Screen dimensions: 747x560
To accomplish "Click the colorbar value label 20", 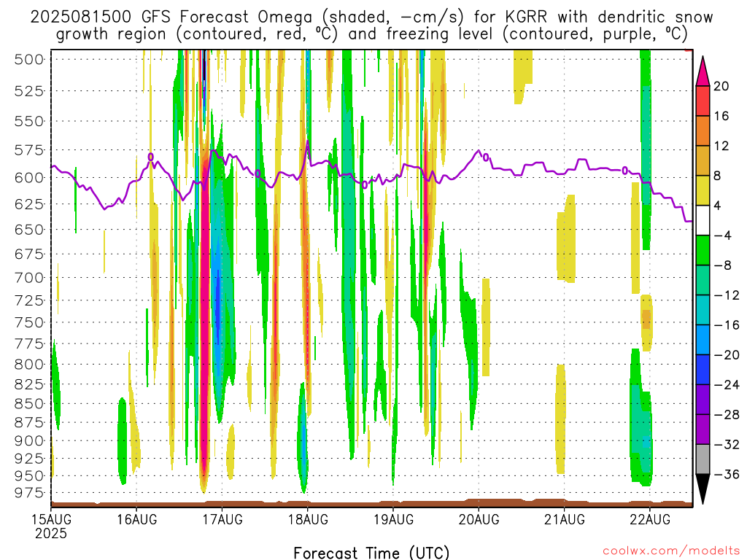I will tap(721, 86).
